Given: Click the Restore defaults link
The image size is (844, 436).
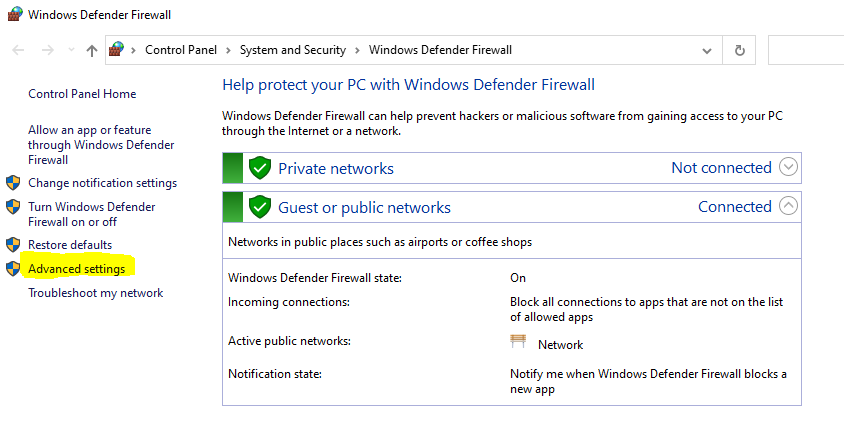Looking at the screenshot, I should click(70, 245).
